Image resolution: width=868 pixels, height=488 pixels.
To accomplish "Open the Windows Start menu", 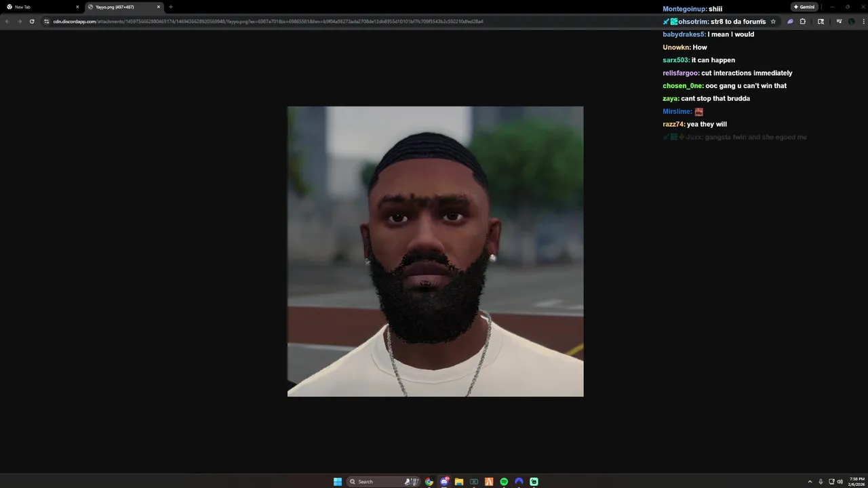I will [338, 481].
